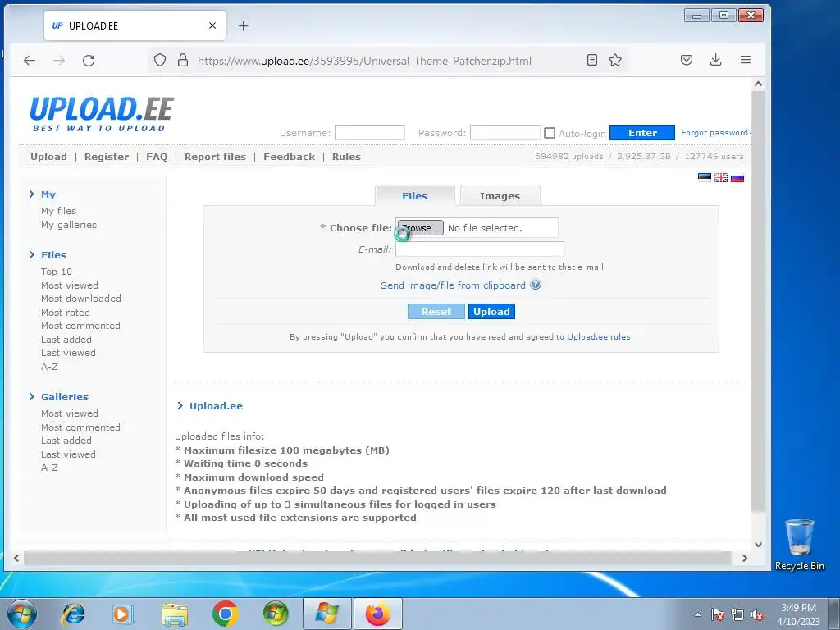The height and width of the screenshot is (630, 840).
Task: Open Windows Media Player from taskbar
Action: click(x=122, y=614)
